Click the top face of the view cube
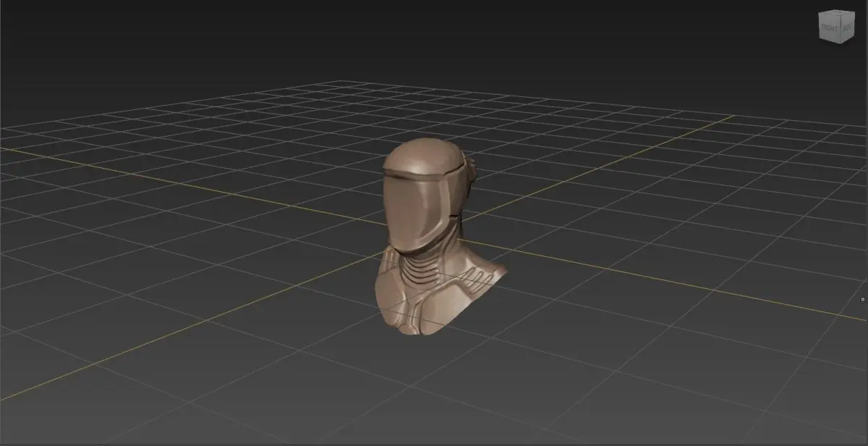This screenshot has height=446, width=868. pos(838,12)
